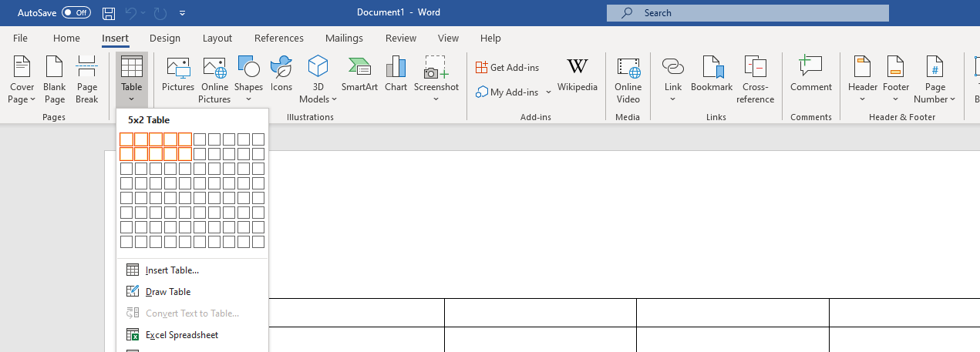The image size is (980, 352).
Task: Click the first cell of table grid
Action: (126, 139)
